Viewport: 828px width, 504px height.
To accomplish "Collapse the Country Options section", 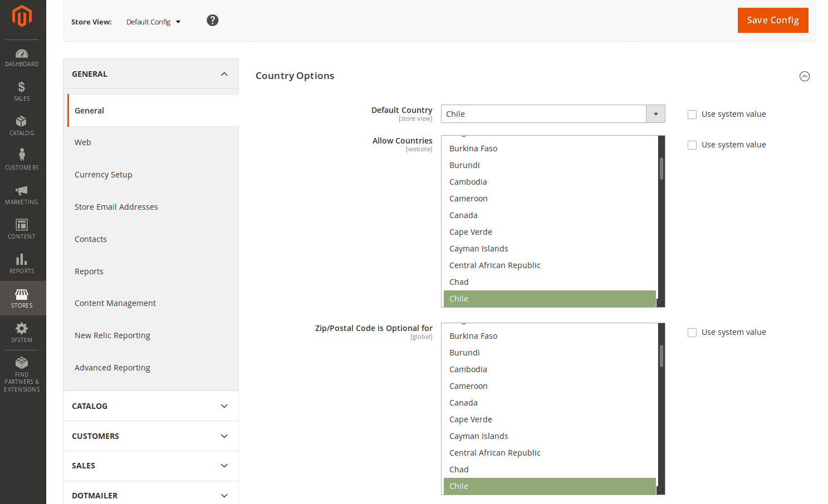I will coord(804,76).
